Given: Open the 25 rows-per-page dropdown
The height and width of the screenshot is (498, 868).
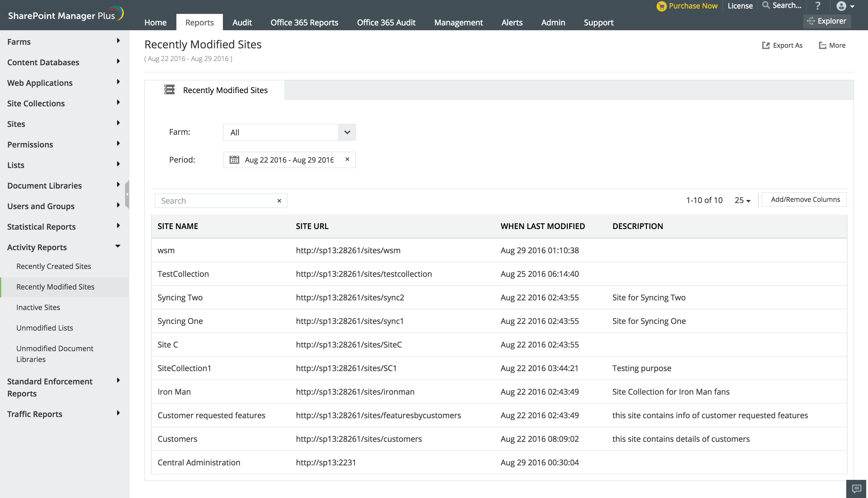Looking at the screenshot, I should pyautogui.click(x=742, y=200).
